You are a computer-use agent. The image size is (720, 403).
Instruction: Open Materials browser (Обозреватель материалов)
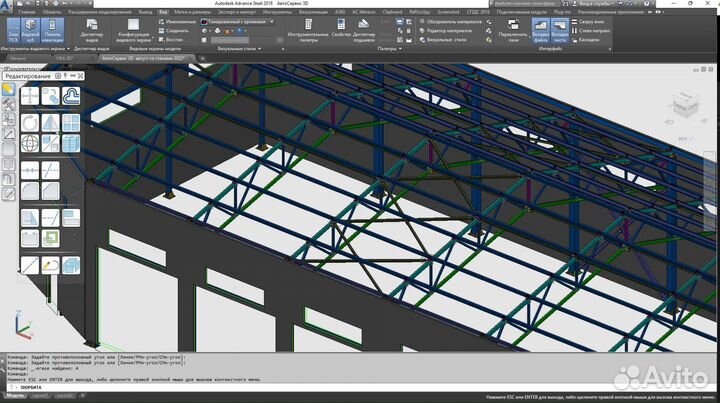450,22
